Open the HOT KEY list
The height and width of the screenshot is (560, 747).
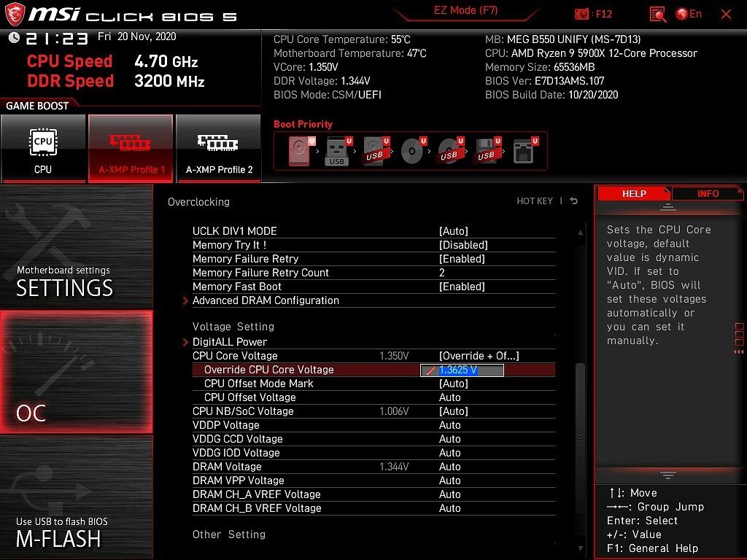click(x=535, y=201)
